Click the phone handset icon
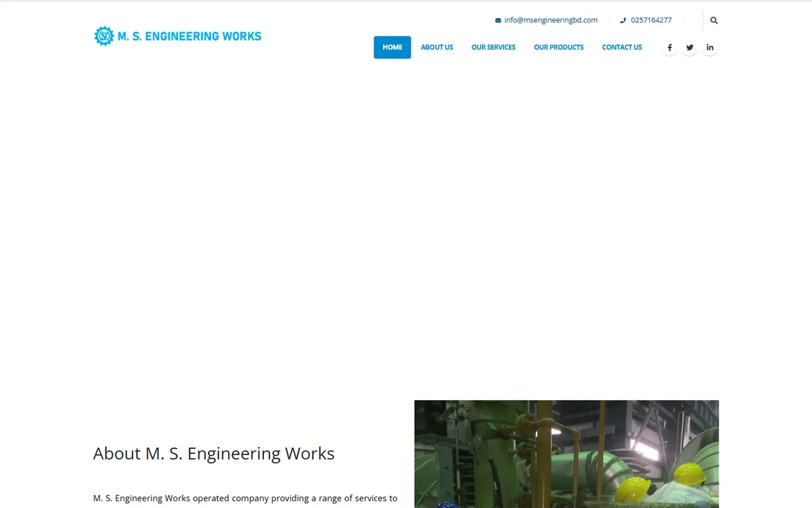The width and height of the screenshot is (812, 508). pos(623,20)
